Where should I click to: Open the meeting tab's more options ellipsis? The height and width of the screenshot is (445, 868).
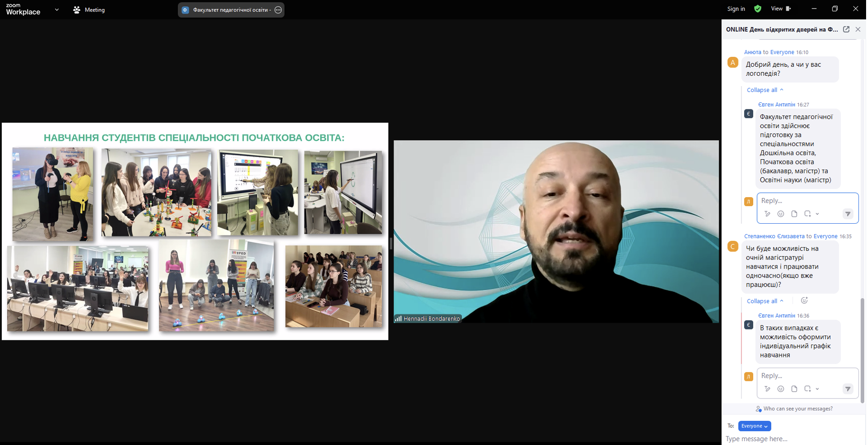278,10
